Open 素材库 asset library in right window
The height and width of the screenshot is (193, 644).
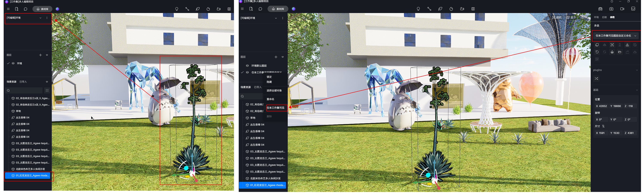point(278,9)
